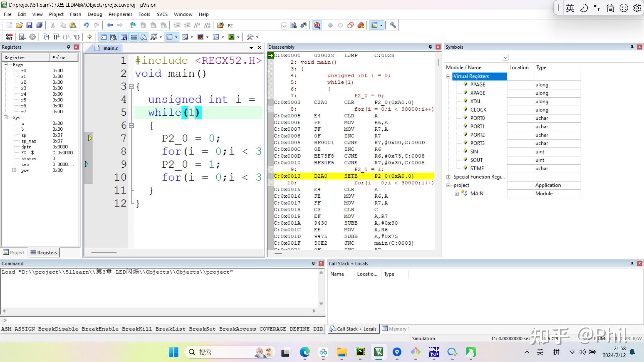Click Show Next Statement yellow arrow
Screen dimensions: 644x362
(x=90, y=37)
